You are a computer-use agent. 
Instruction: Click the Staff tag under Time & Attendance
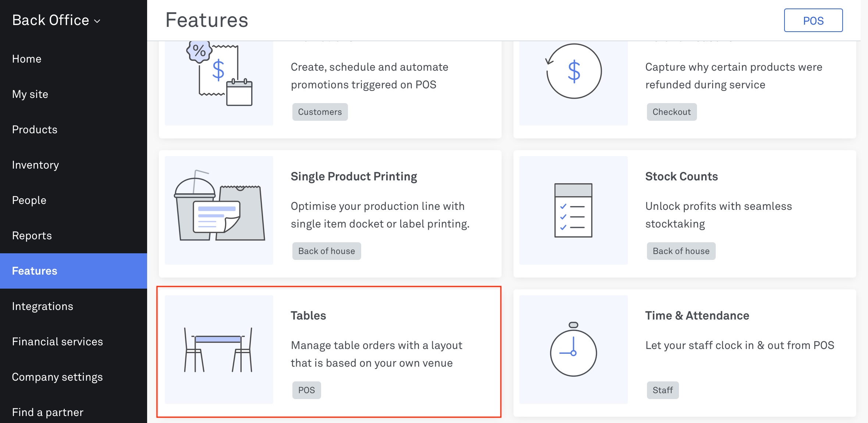click(x=663, y=390)
